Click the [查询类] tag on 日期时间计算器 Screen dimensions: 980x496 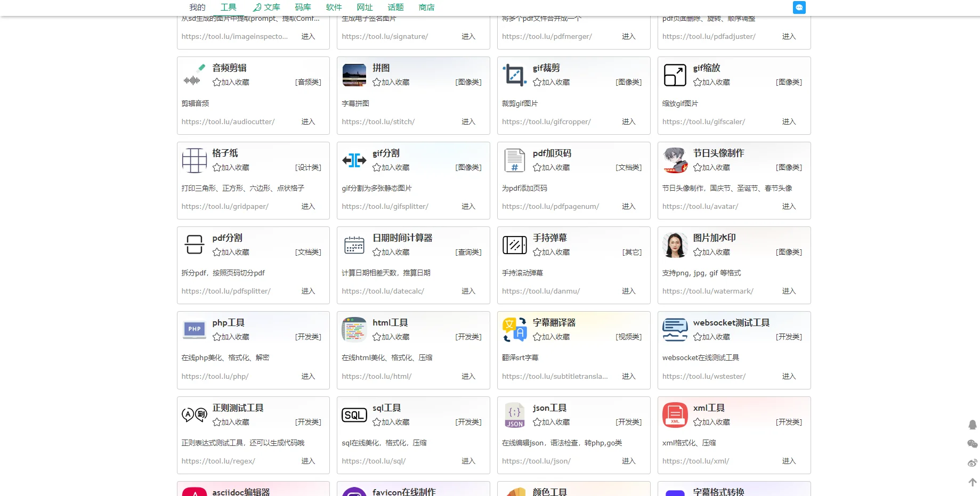(468, 252)
